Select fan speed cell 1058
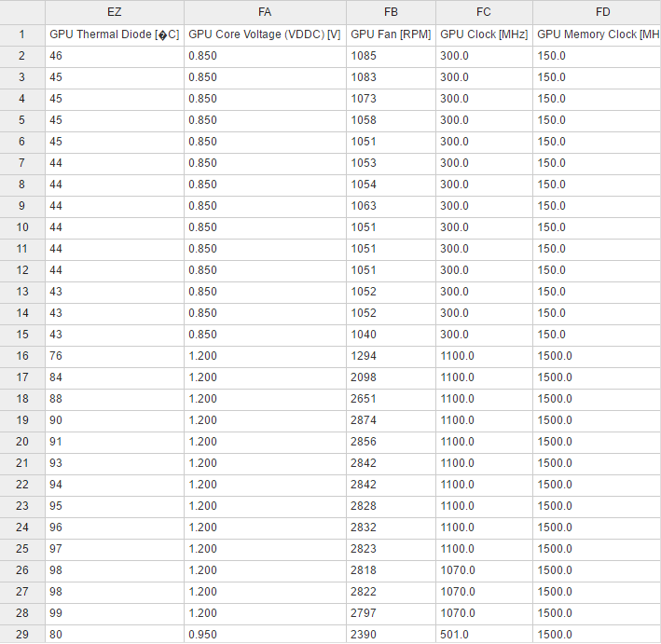 [x=392, y=120]
